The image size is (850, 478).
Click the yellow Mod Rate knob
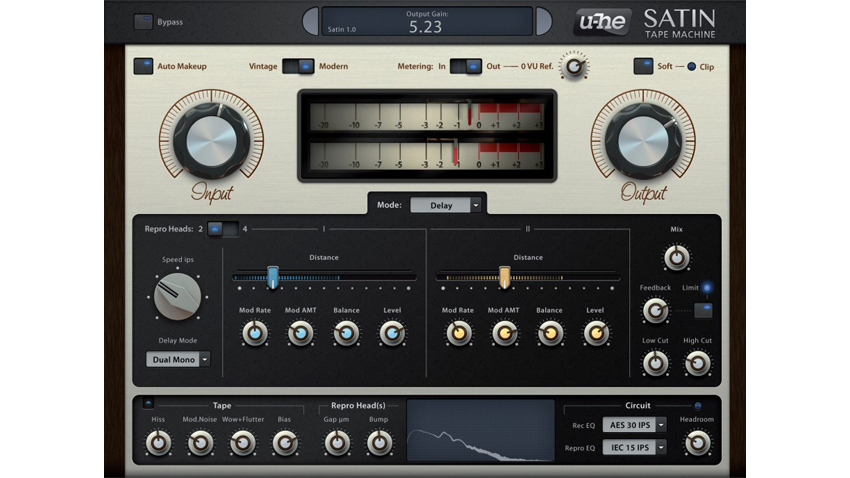coord(459,333)
